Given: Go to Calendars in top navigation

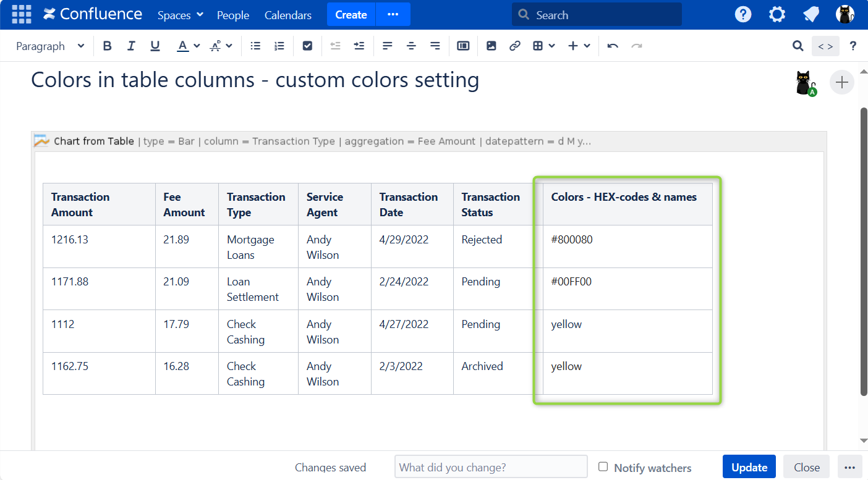Looking at the screenshot, I should click(x=288, y=15).
